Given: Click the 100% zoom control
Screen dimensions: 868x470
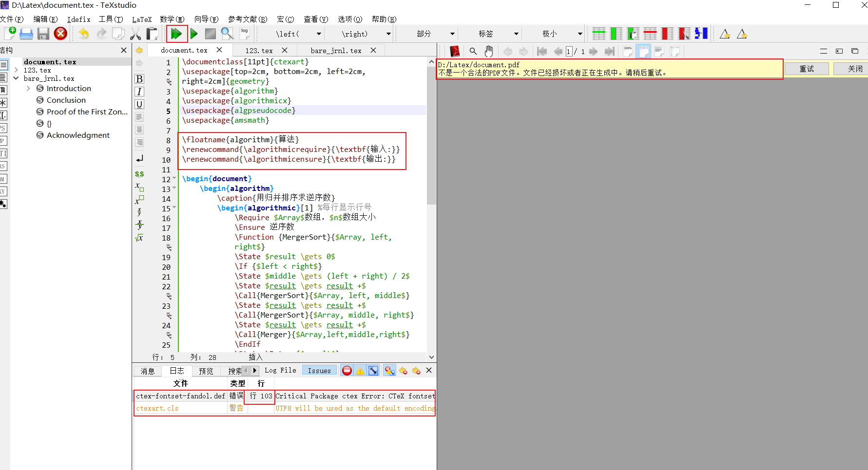Looking at the screenshot, I should tap(627, 51).
